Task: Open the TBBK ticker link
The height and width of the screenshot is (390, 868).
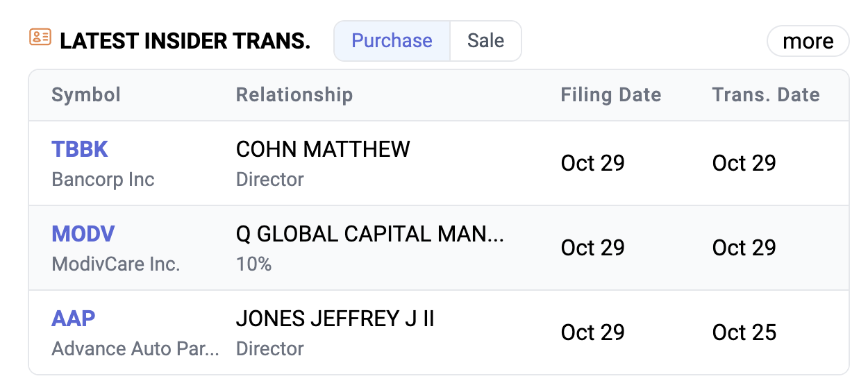Action: click(x=80, y=149)
